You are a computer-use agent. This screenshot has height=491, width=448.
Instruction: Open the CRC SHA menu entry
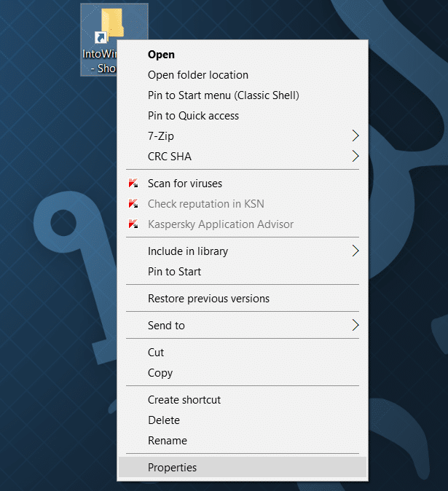click(x=243, y=156)
